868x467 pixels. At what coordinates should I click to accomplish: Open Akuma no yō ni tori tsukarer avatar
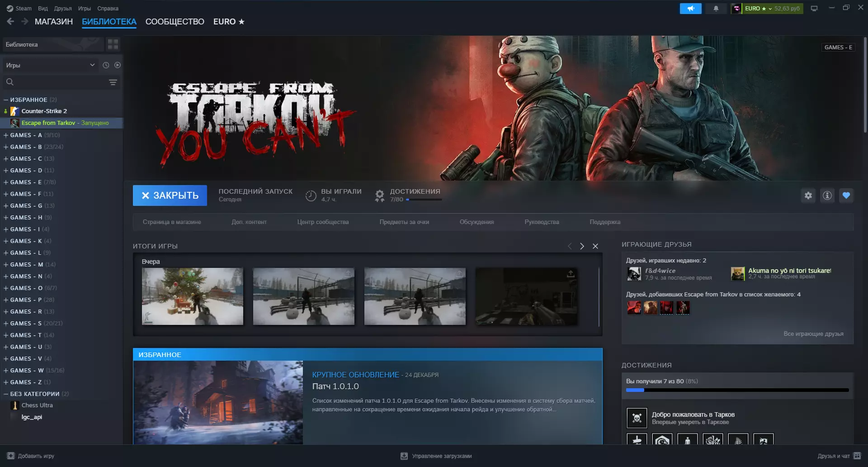[x=738, y=274]
